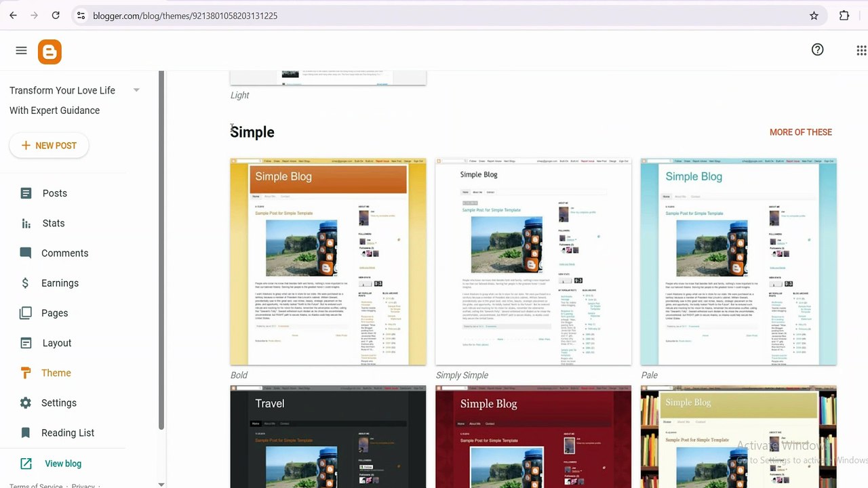Click the sidebar vertical scrollbar
The image size is (868, 488).
161,251
